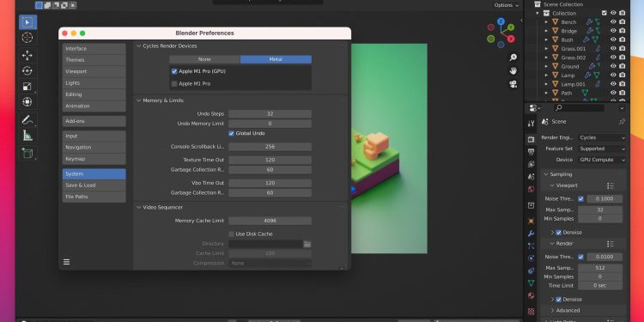Click the blue Z axis gizmo

pos(501,21)
